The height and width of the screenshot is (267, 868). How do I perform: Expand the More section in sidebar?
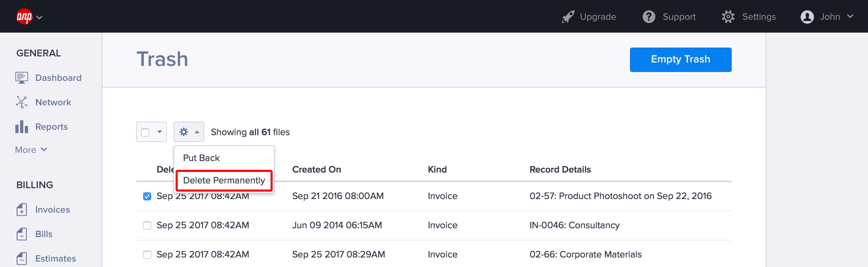(31, 150)
